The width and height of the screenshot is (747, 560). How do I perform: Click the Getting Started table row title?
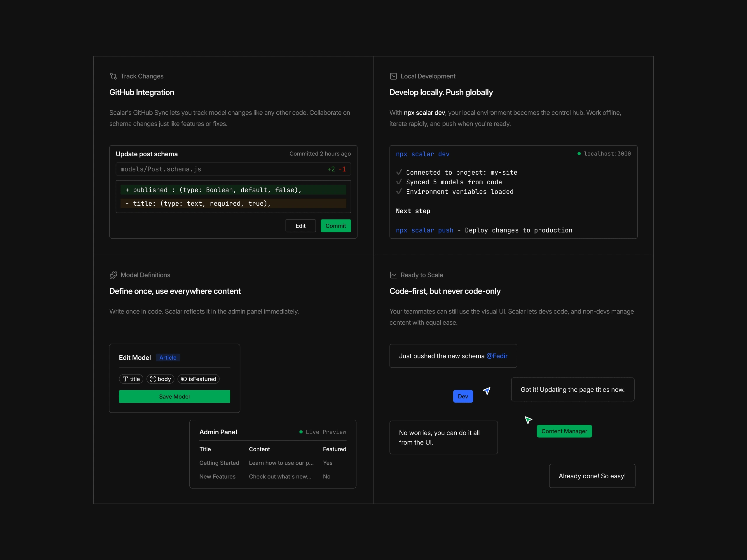coord(219,463)
